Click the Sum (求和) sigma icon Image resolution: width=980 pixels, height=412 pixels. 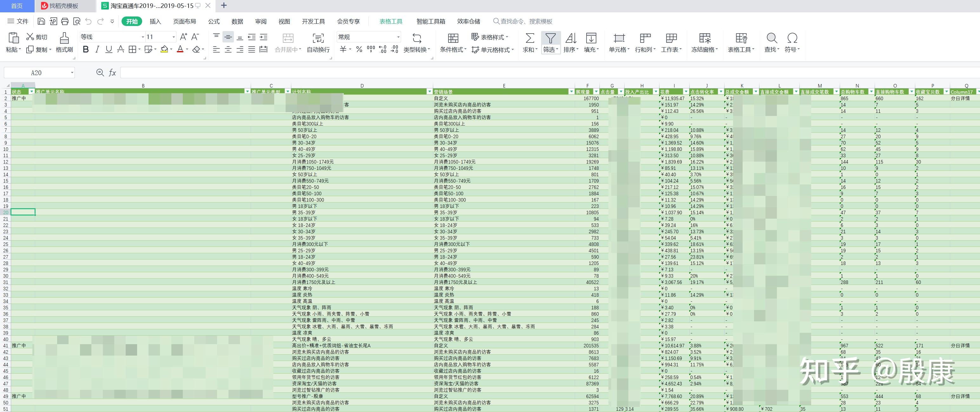[x=530, y=38]
